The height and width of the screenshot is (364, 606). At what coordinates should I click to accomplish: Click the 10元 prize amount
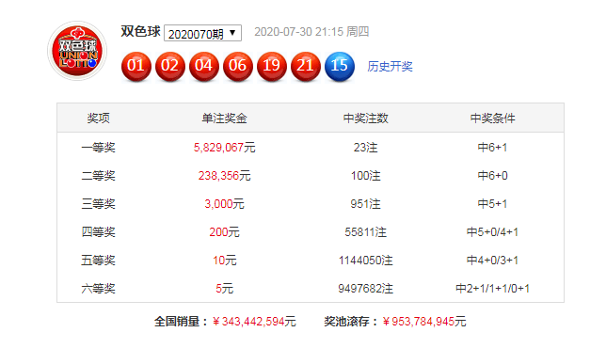pyautogui.click(x=224, y=260)
